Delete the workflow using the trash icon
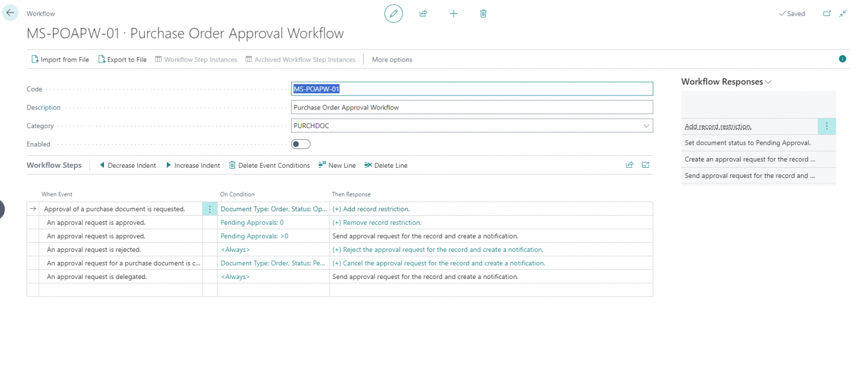Image resolution: width=868 pixels, height=380 pixels. pos(483,13)
